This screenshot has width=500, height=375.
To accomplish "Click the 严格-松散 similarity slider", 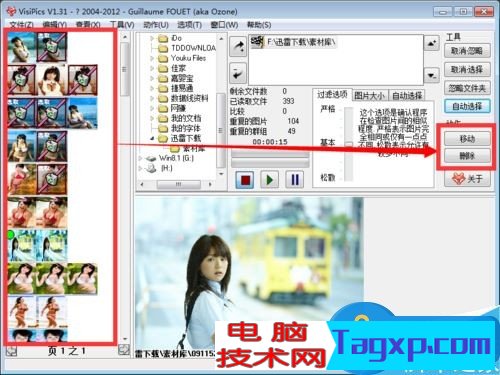I will click(x=349, y=144).
